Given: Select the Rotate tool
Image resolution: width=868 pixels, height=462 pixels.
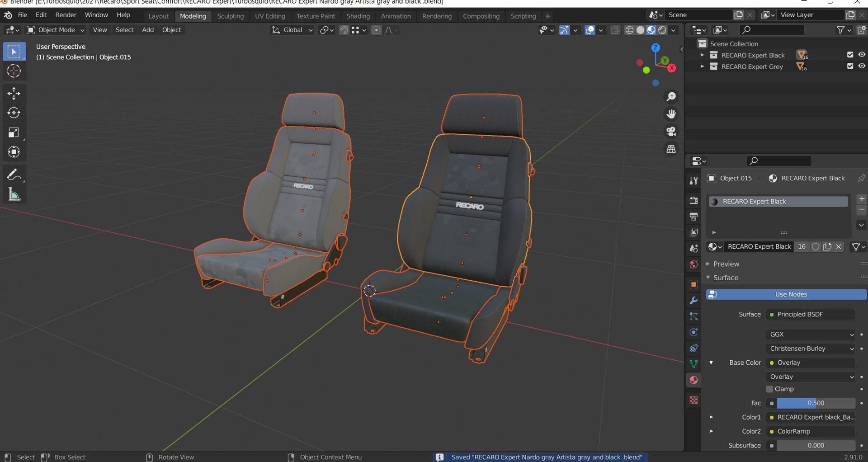Looking at the screenshot, I should [14, 113].
